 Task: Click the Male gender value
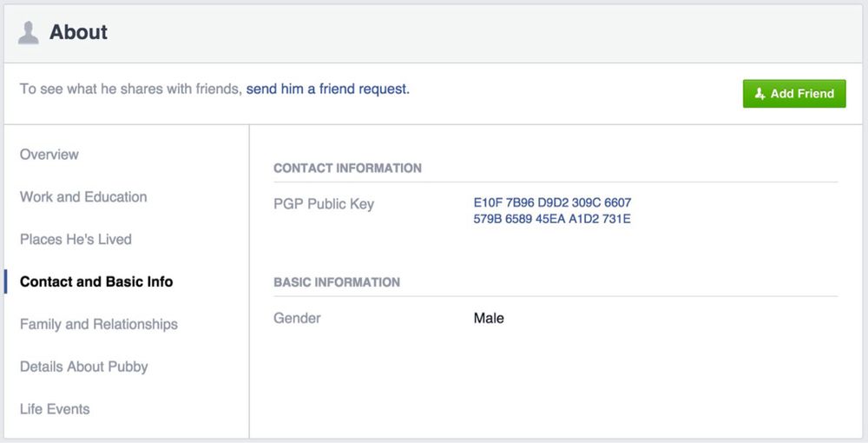point(489,319)
